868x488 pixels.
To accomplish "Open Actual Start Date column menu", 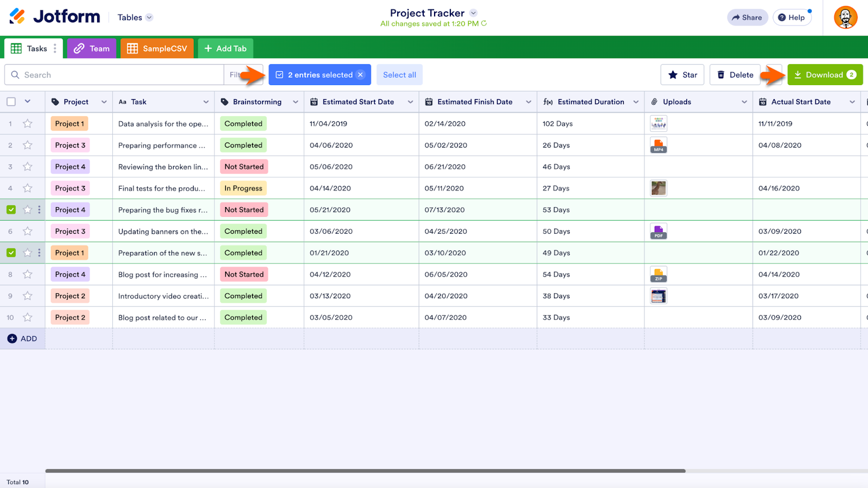I will (852, 102).
